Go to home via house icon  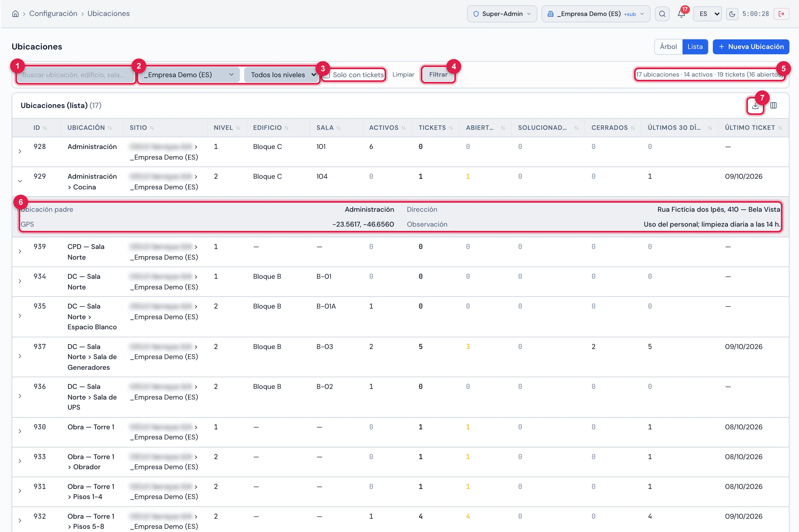click(x=15, y=14)
